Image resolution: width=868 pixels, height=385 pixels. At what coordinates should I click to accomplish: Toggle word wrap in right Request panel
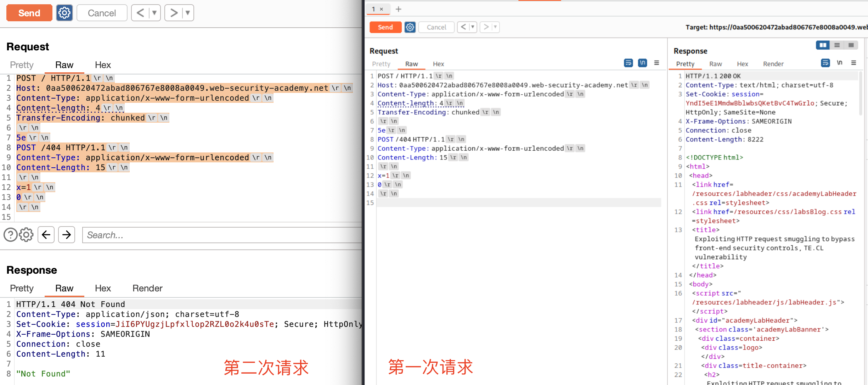point(628,63)
